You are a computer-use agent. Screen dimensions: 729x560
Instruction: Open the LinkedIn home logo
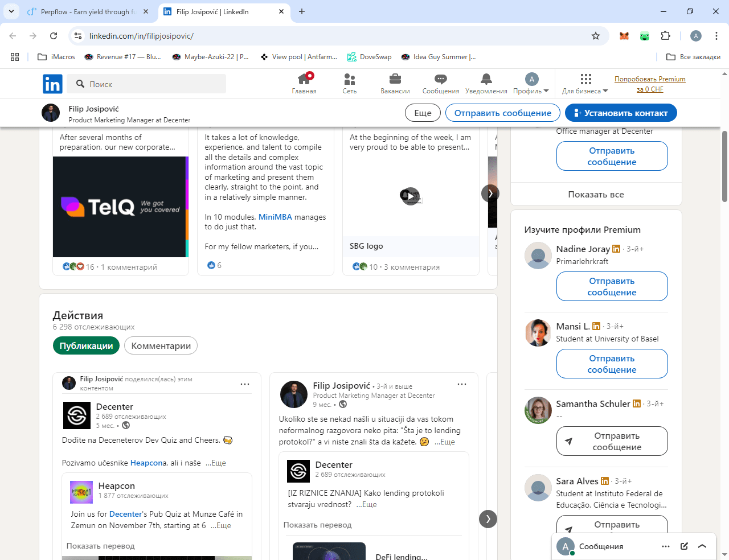pyautogui.click(x=52, y=84)
